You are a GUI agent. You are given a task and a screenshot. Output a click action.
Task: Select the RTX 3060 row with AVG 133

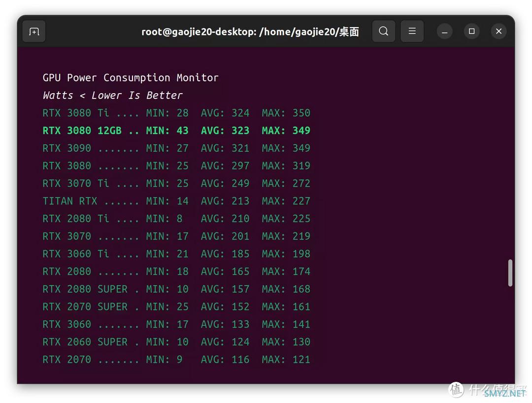pyautogui.click(x=176, y=325)
